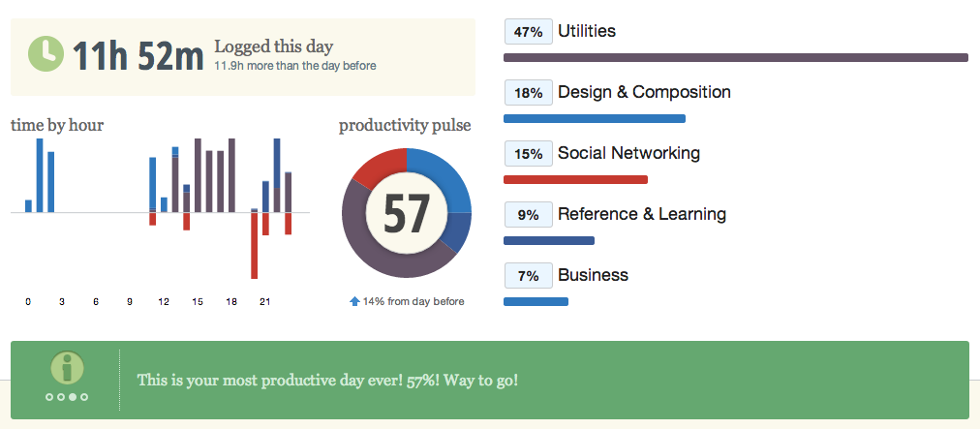Select the second dot in the banner pager
Screen dimensions: 980x429
[x=61, y=397]
